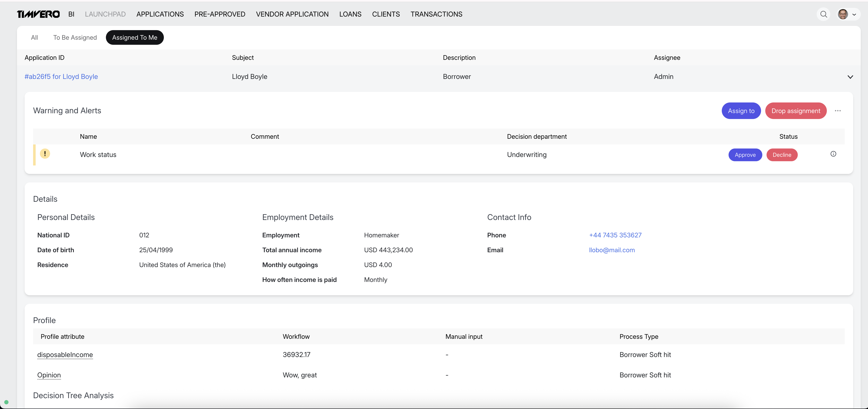Click the Timvero logo
Image resolution: width=868 pixels, height=409 pixels.
pyautogui.click(x=38, y=14)
